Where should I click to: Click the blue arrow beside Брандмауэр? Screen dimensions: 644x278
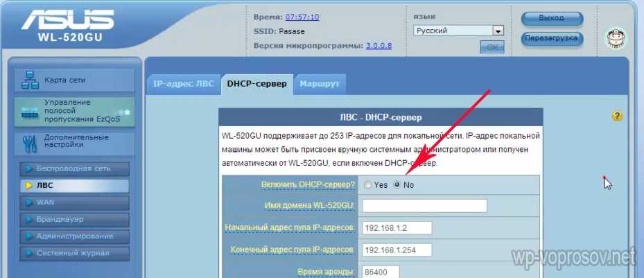[28, 219]
